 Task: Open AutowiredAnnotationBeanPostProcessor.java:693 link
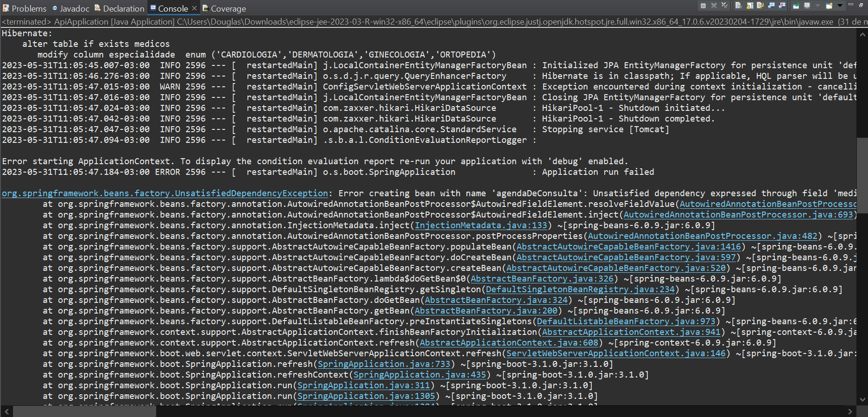[x=738, y=215]
